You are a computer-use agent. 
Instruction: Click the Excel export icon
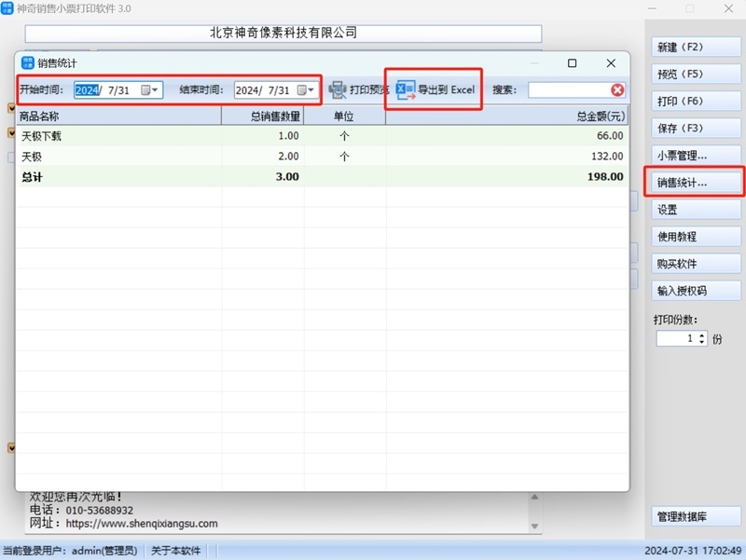point(406,89)
